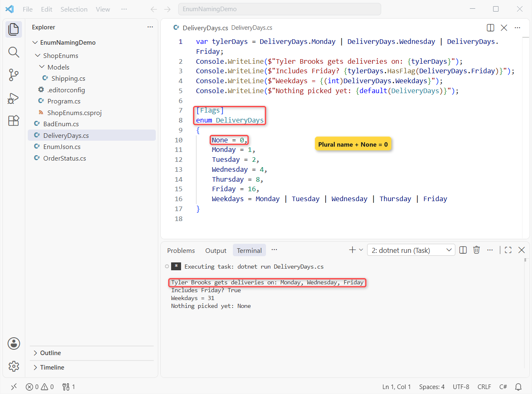532x394 pixels.
Task: Open the Manage gear icon
Action: tap(14, 366)
